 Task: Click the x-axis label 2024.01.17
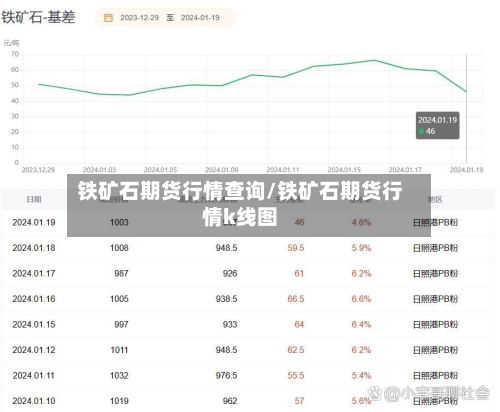[405, 170]
